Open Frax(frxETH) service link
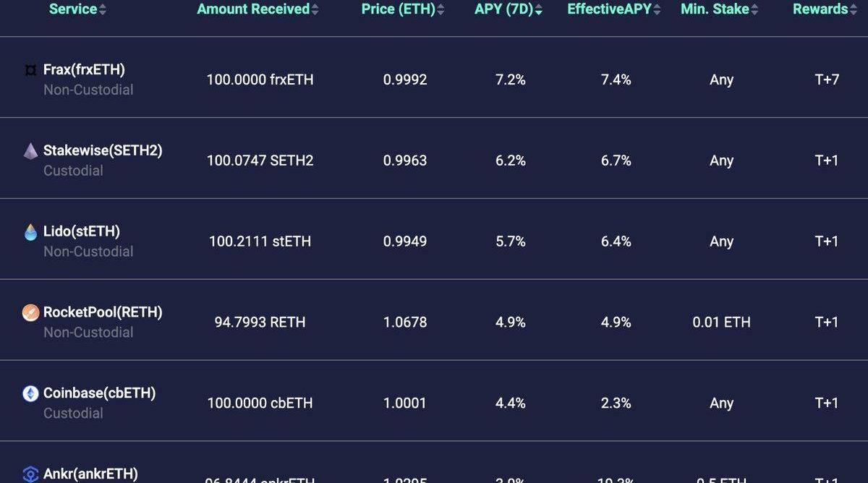 click(84, 70)
